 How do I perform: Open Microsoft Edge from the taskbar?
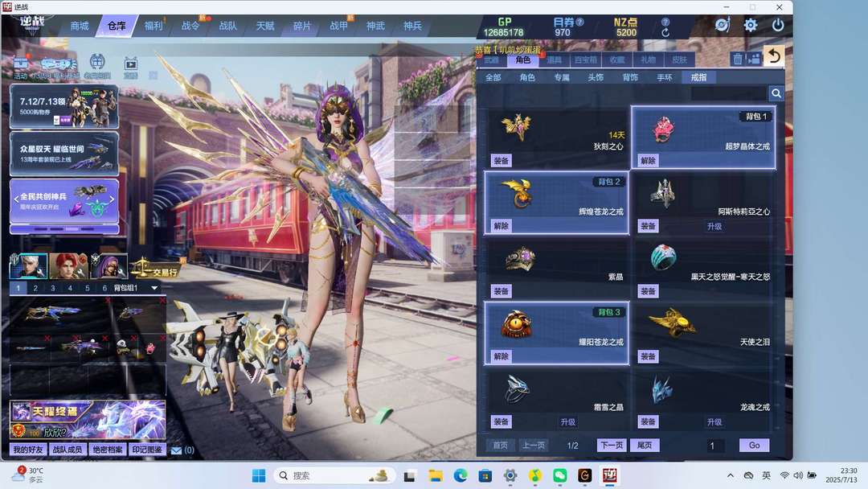pyautogui.click(x=460, y=475)
